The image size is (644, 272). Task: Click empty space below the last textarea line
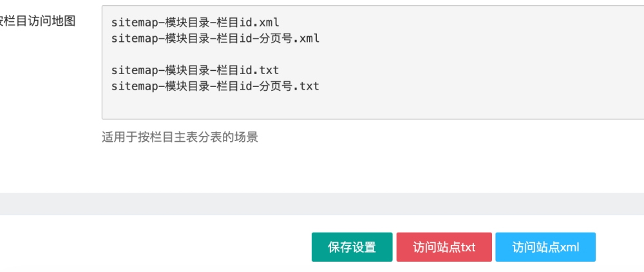322,104
